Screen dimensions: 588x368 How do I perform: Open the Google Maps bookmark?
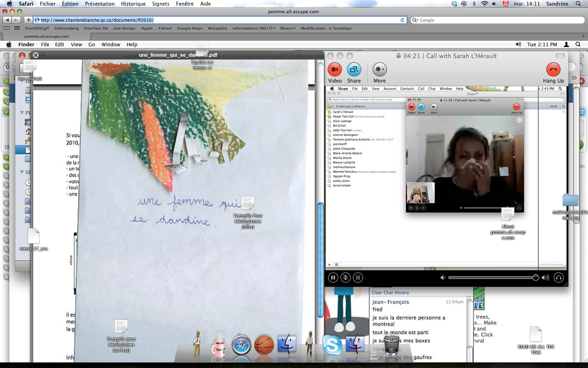pos(190,28)
